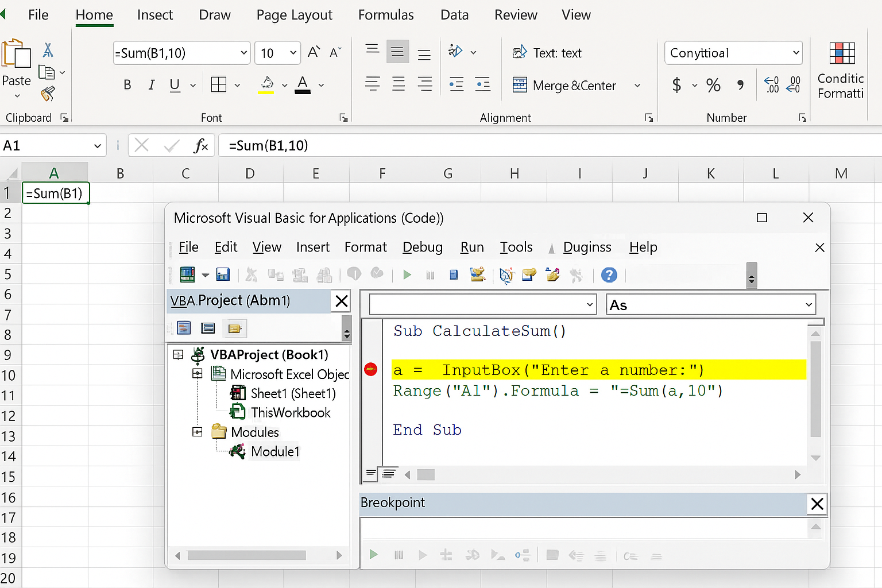Collapse the VBAProject (Book1) tree node
882x588 pixels.
178,355
